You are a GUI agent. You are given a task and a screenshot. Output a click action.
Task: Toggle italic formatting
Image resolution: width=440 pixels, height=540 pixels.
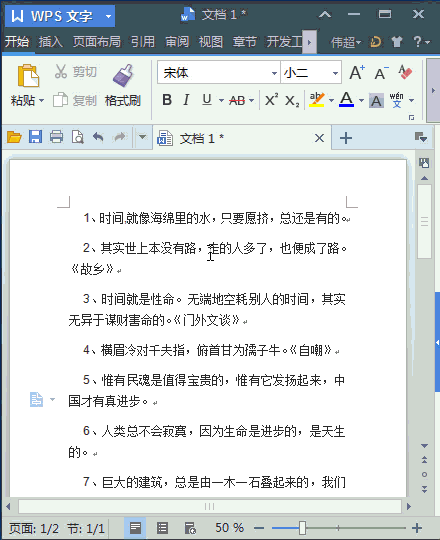click(186, 100)
